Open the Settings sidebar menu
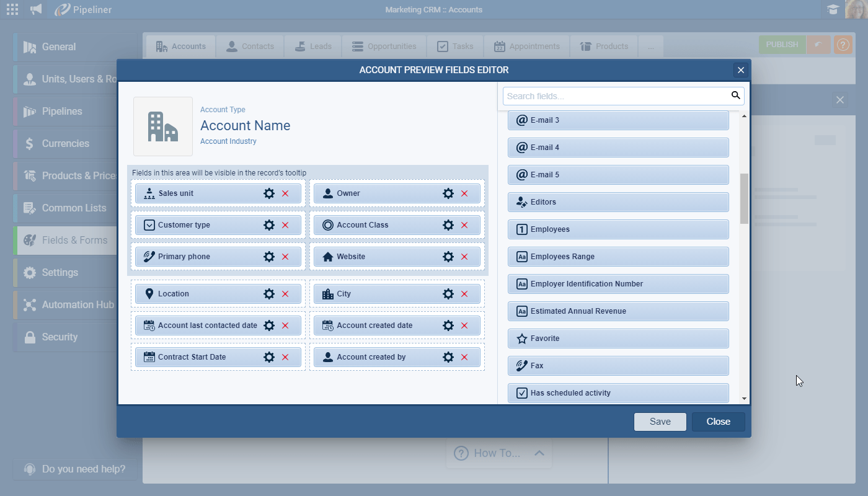The width and height of the screenshot is (868, 496). coord(60,273)
